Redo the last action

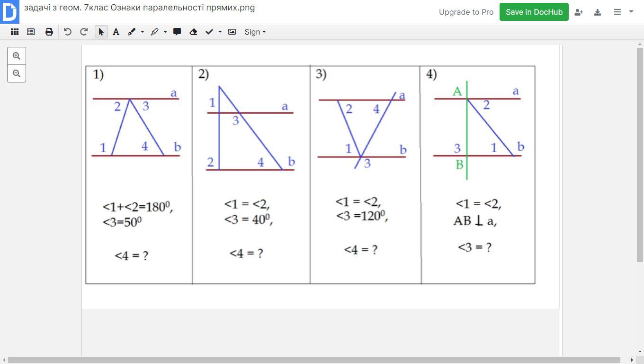[84, 32]
